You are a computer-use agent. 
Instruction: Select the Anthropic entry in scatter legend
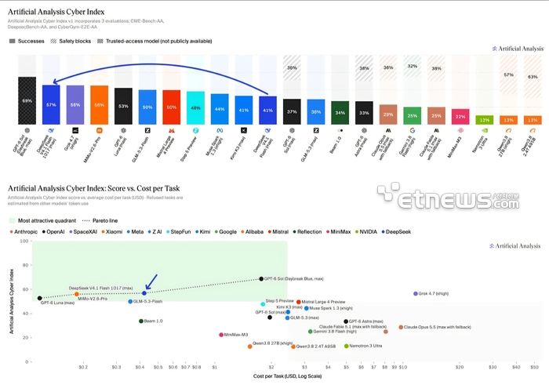[x=24, y=232]
